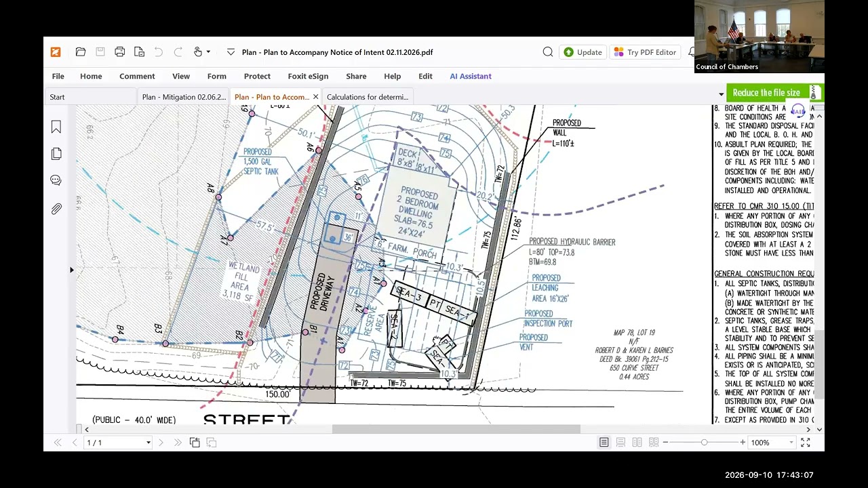
Task: Click the zoom in plus button
Action: (743, 443)
